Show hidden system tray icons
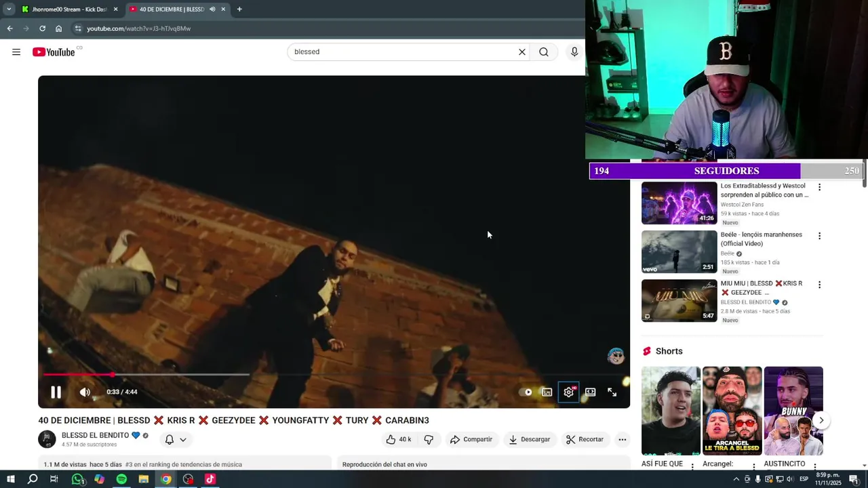868x488 pixels. (736, 479)
